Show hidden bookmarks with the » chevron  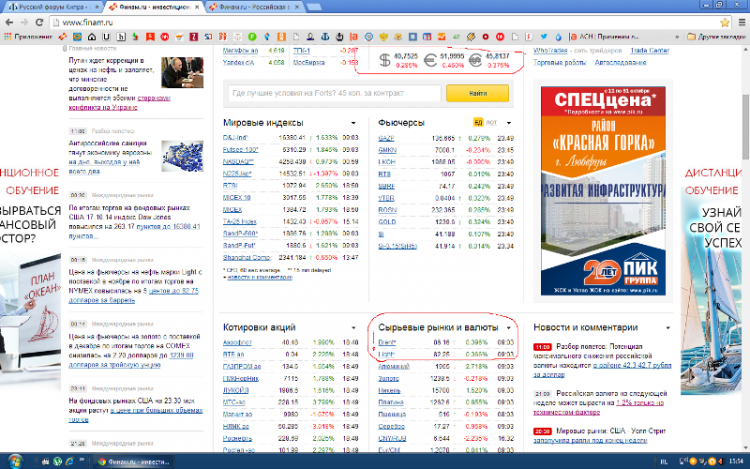pos(677,36)
